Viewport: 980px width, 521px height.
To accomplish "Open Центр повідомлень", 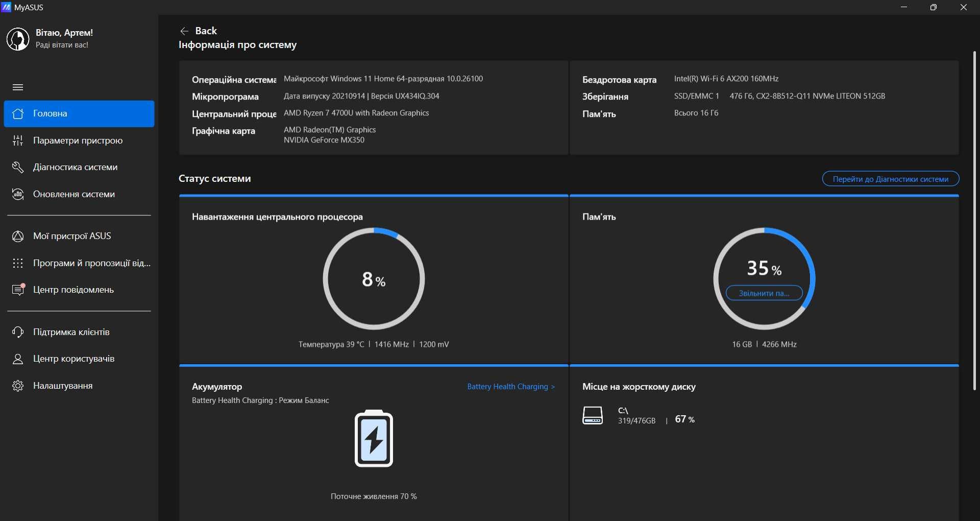I will (x=79, y=290).
